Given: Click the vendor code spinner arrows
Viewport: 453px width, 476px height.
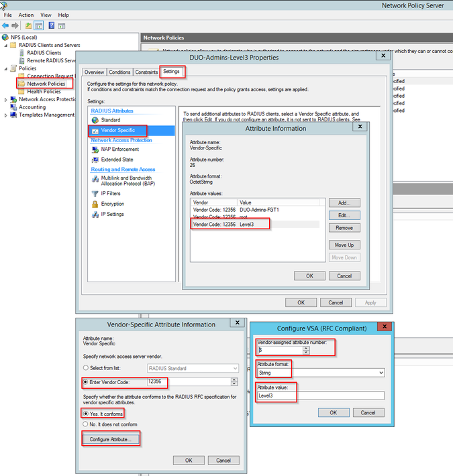Looking at the screenshot, I should click(234, 382).
